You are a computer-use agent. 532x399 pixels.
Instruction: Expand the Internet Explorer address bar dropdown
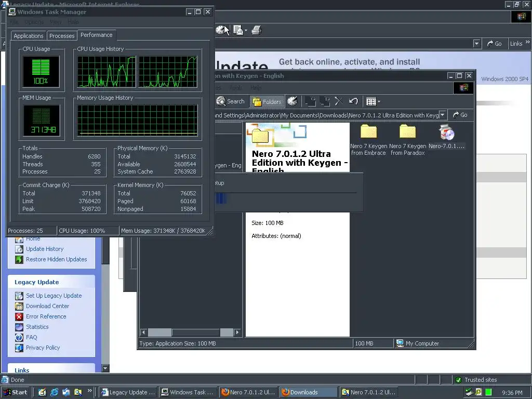pyautogui.click(x=477, y=44)
